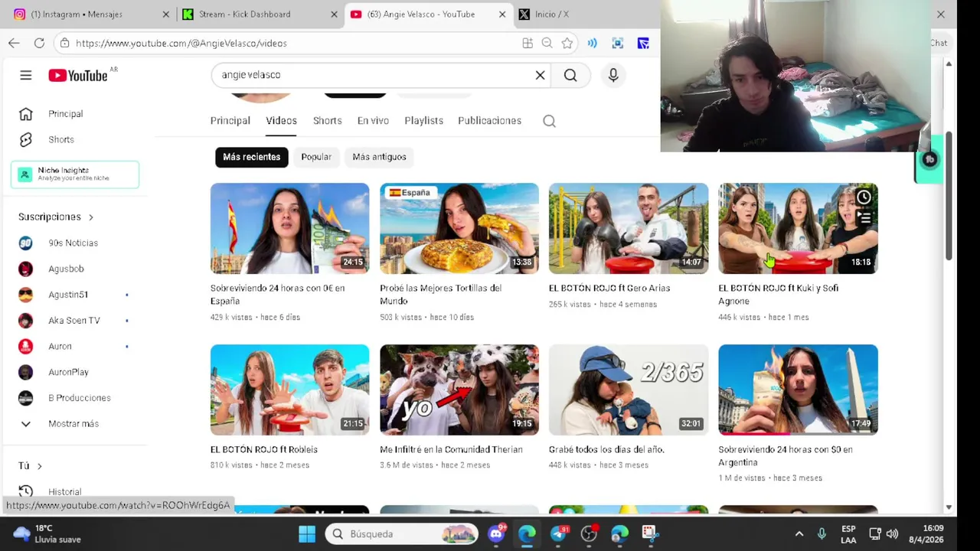Open B Producciones subscription
The image size is (980, 551).
pos(80,398)
